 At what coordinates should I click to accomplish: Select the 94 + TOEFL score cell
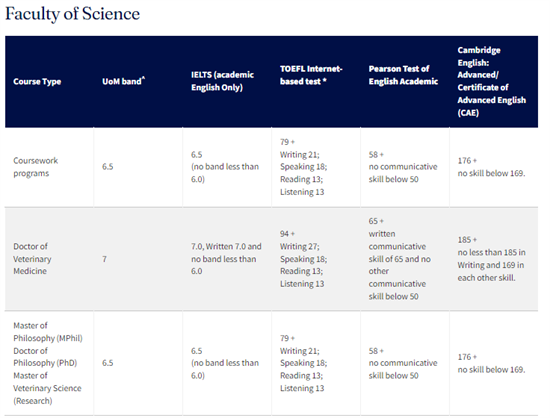click(x=303, y=259)
